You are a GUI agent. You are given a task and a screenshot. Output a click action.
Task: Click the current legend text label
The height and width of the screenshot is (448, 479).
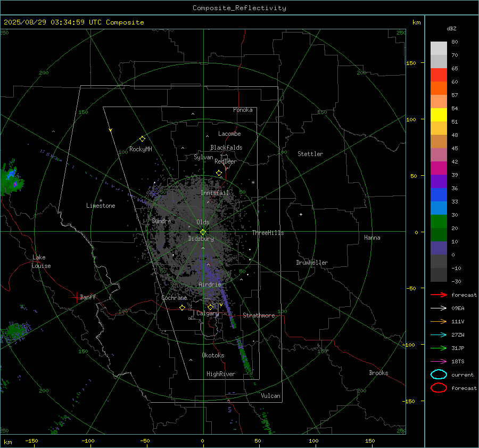tap(463, 374)
